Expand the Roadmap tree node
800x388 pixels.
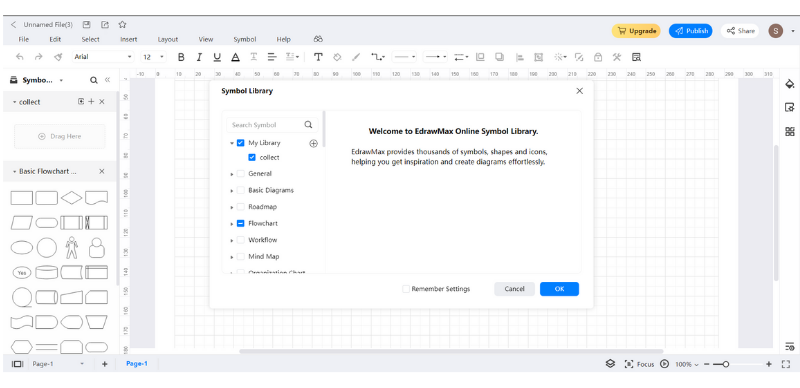232,207
